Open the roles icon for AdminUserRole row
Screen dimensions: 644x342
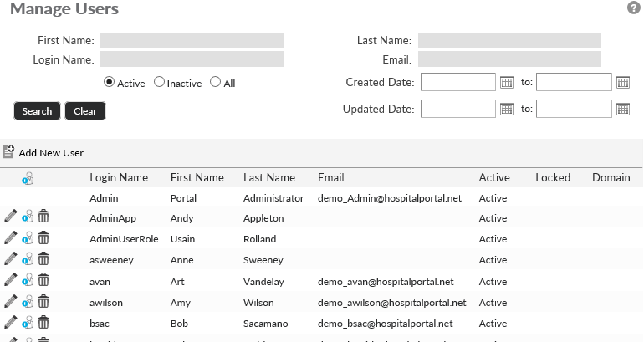pyautogui.click(x=28, y=238)
